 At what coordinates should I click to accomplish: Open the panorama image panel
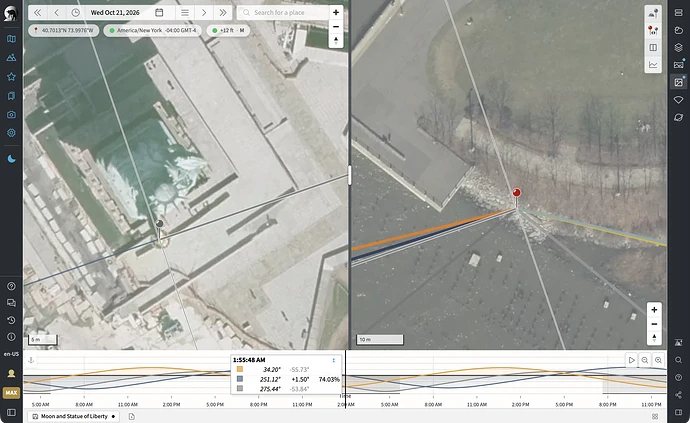point(679,65)
